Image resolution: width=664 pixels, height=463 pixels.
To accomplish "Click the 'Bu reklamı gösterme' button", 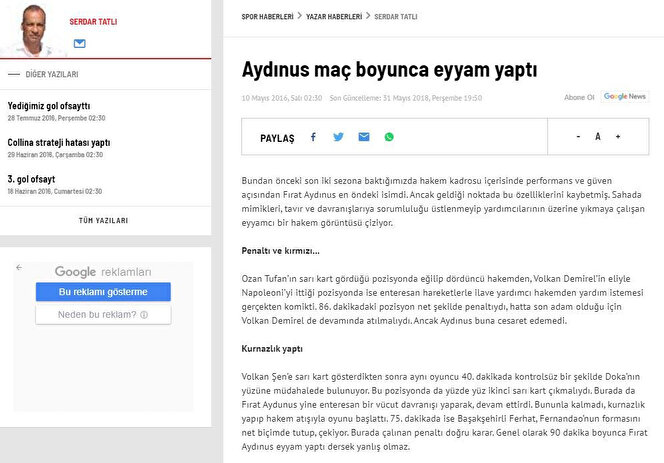I will click(103, 292).
